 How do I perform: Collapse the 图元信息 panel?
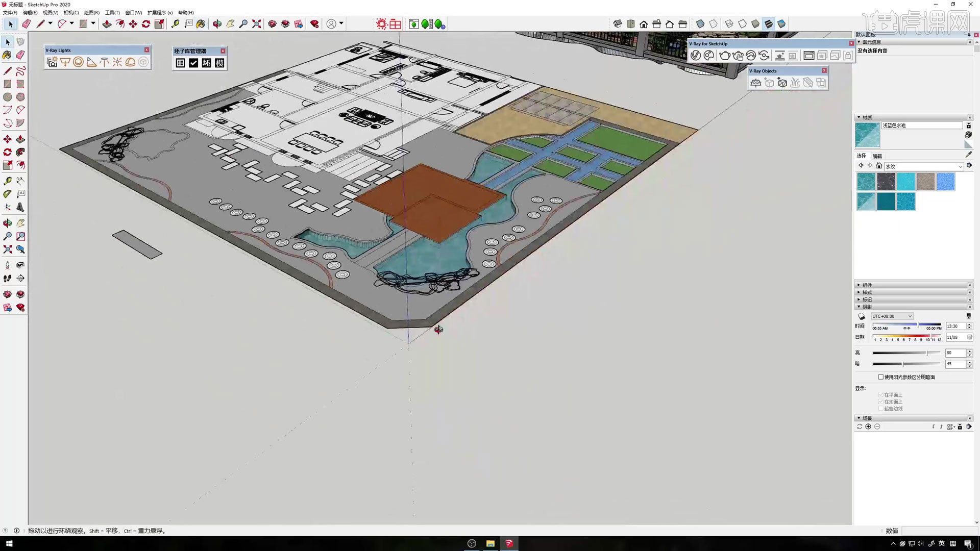tap(859, 42)
